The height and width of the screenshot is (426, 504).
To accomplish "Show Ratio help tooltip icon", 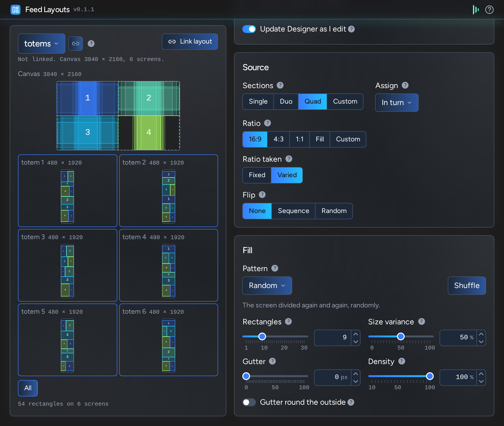I will pos(268,123).
